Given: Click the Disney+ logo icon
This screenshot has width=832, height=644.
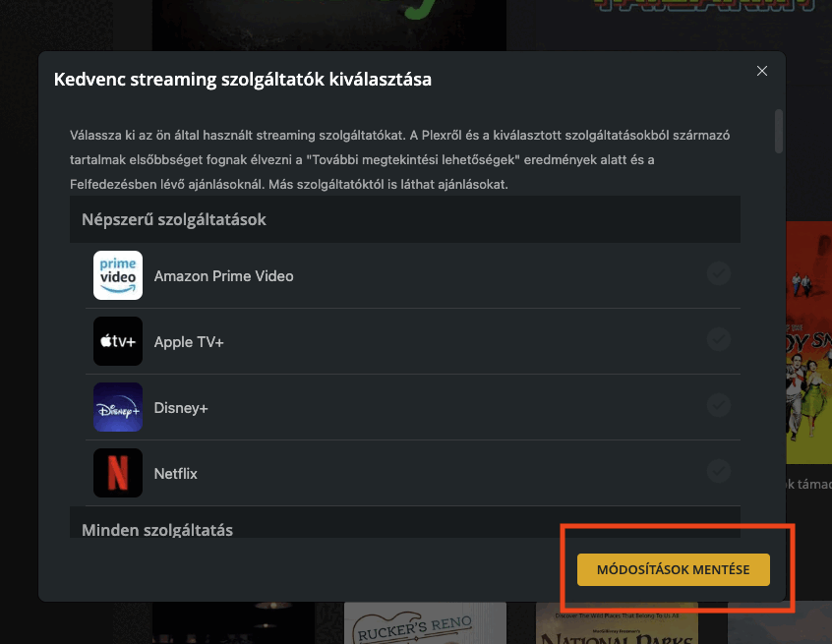Looking at the screenshot, I should pos(118,407).
